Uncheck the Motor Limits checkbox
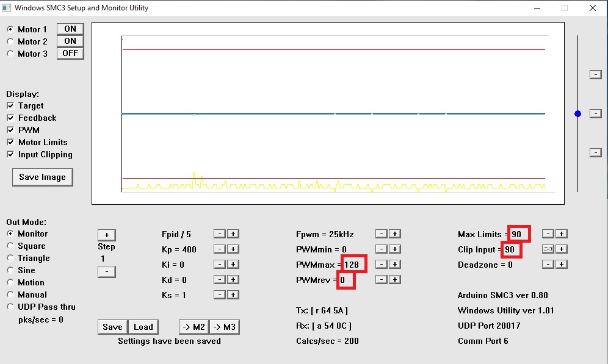Screen dimensions: 608x364 (x=10, y=142)
